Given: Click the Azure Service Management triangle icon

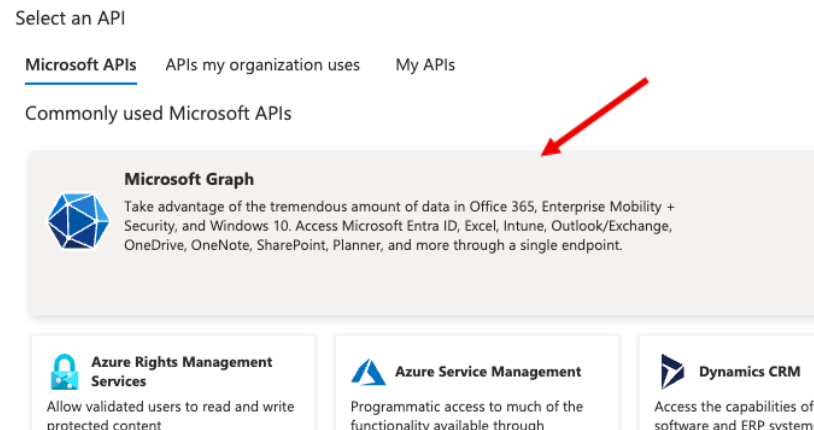Looking at the screenshot, I should pos(368,372).
